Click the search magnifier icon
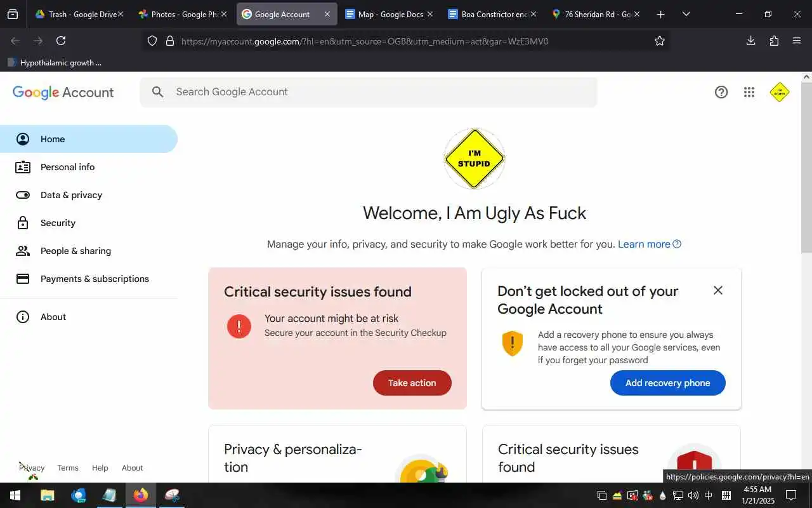 tap(158, 92)
